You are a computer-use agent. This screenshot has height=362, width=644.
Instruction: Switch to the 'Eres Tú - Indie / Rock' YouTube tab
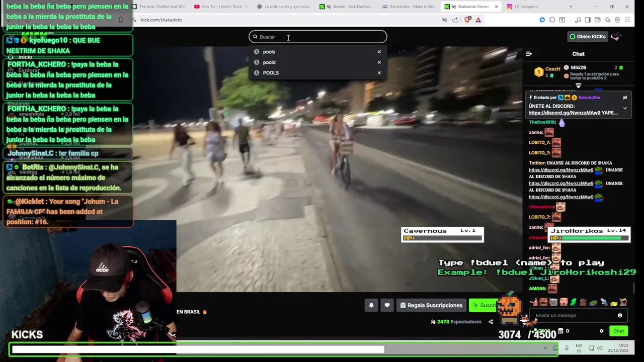tap(221, 7)
